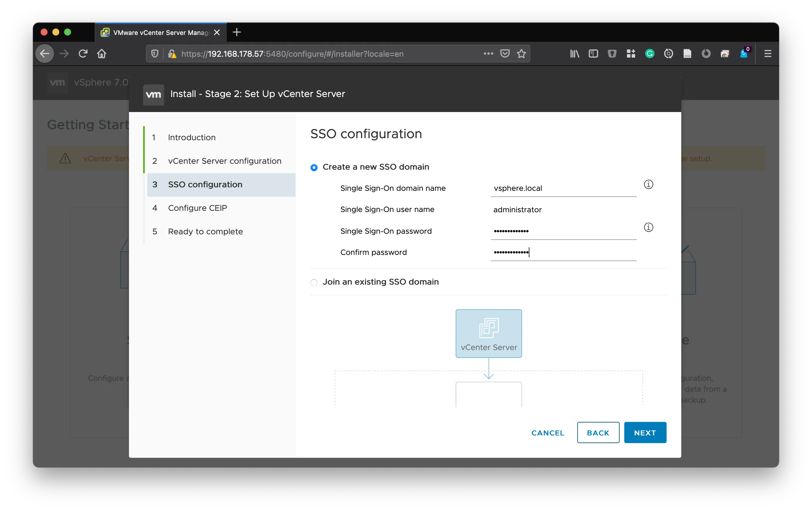Click the CANCEL link
This screenshot has width=812, height=511.
[548, 433]
